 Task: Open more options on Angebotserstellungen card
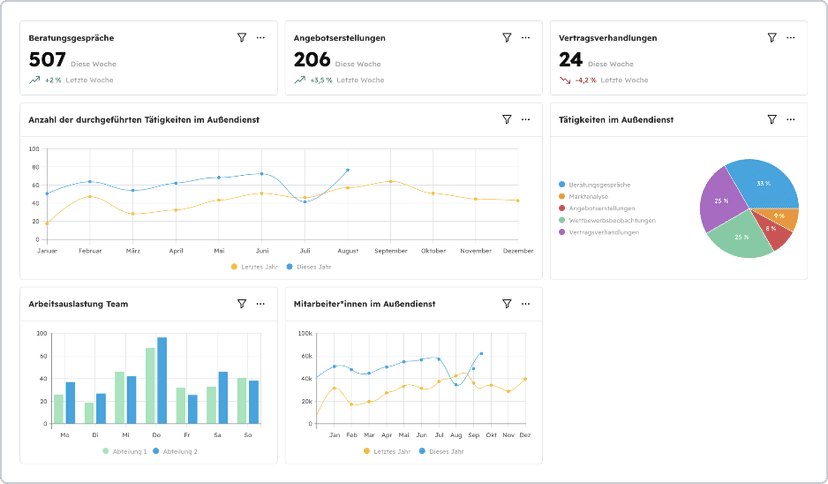(x=526, y=37)
